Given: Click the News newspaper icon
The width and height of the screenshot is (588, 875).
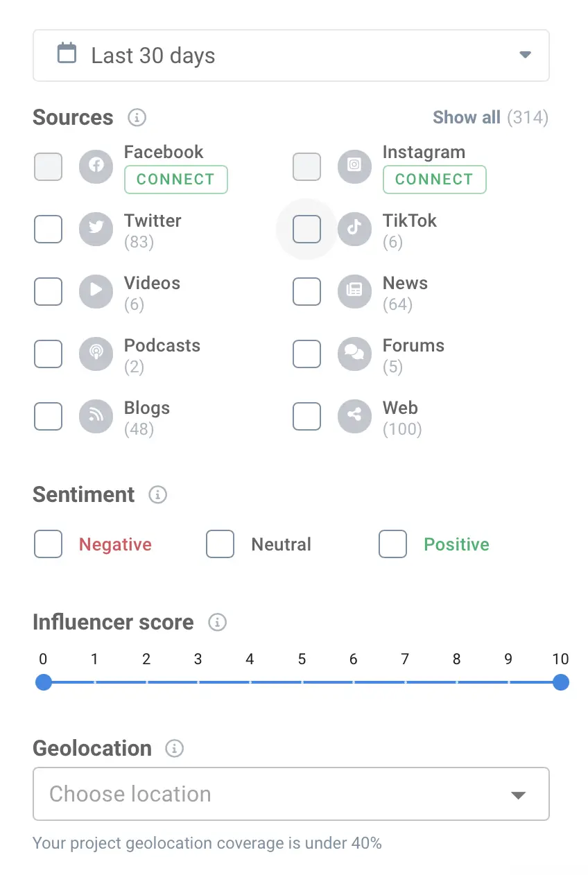Looking at the screenshot, I should coord(354,292).
